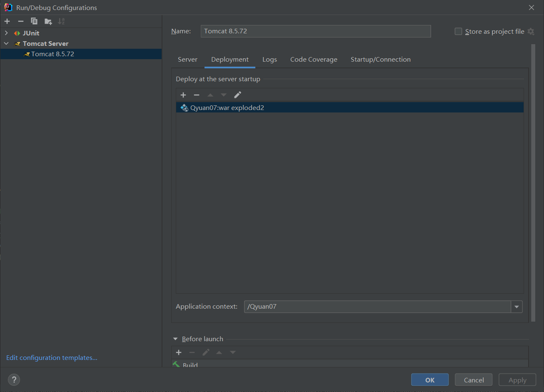Screen dimensions: 544x392
Task: Switch to the Code Coverage tab
Action: click(x=314, y=60)
